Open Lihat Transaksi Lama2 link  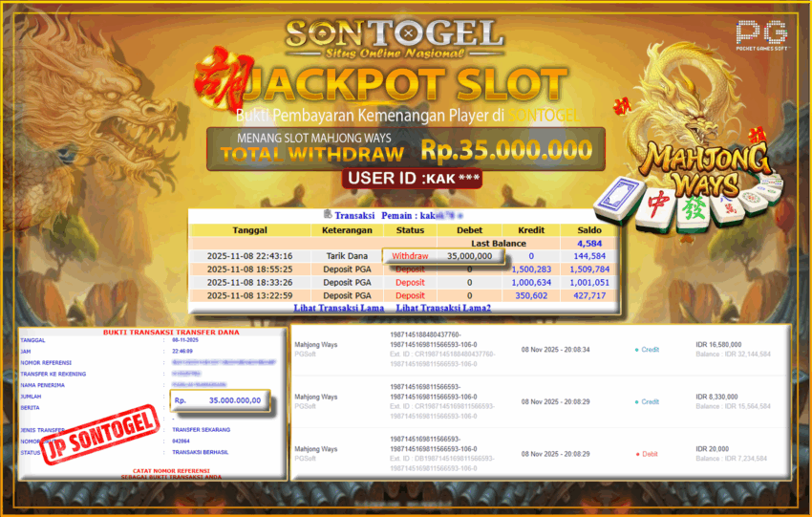coord(443,309)
